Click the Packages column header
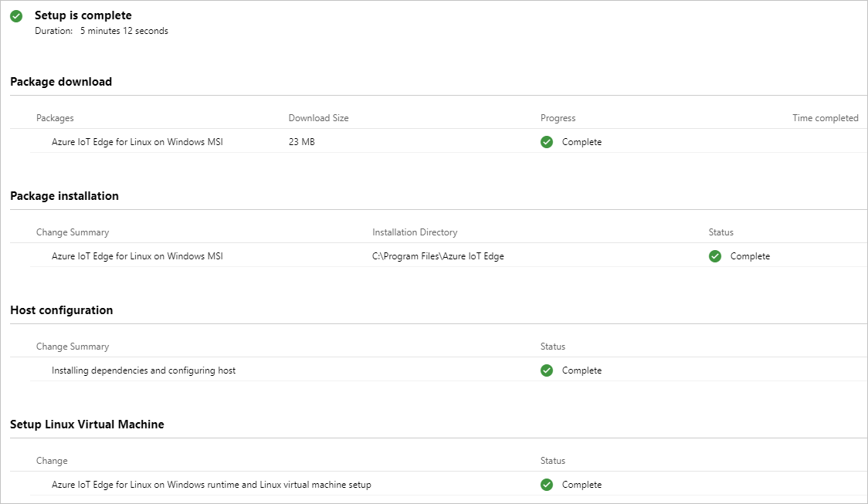Screen dimensions: 868x504 [x=55, y=117]
